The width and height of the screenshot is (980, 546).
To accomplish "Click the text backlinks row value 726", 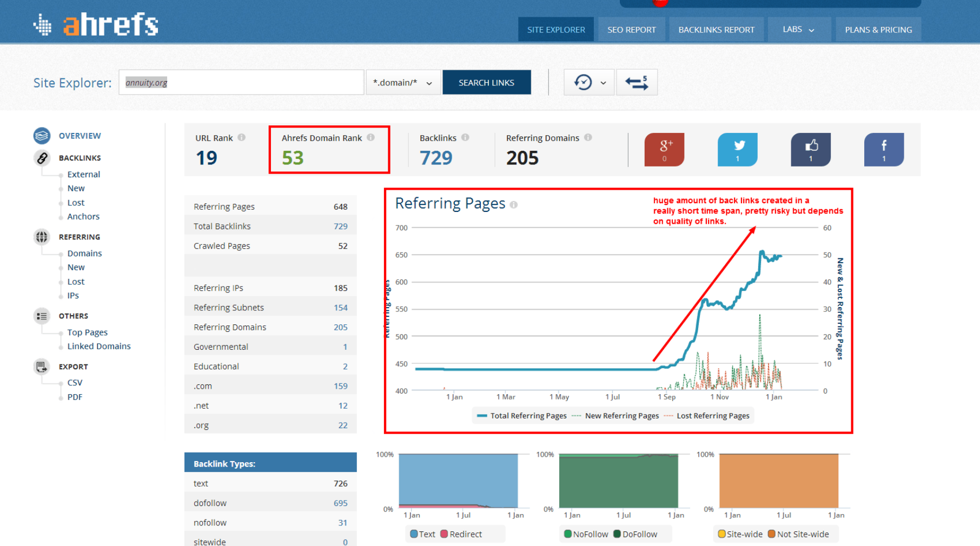I will [340, 483].
